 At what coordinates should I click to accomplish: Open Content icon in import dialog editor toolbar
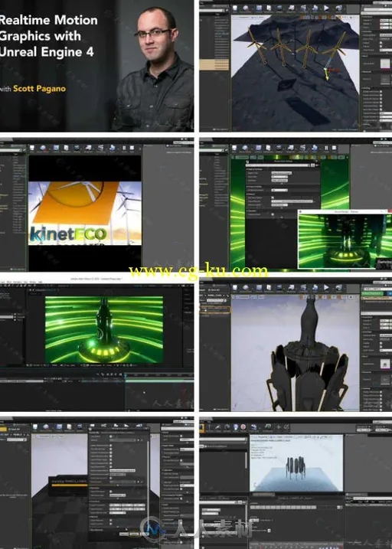pyautogui.click(x=59, y=426)
